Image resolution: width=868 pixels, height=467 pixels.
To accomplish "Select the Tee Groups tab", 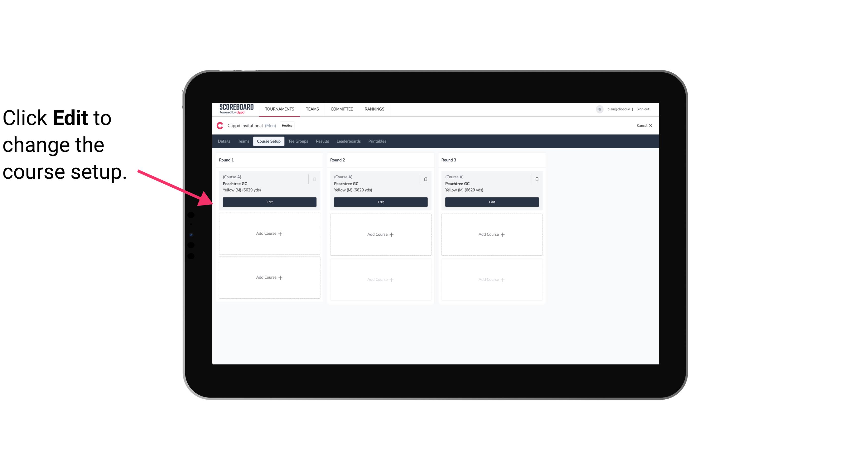I will click(298, 141).
